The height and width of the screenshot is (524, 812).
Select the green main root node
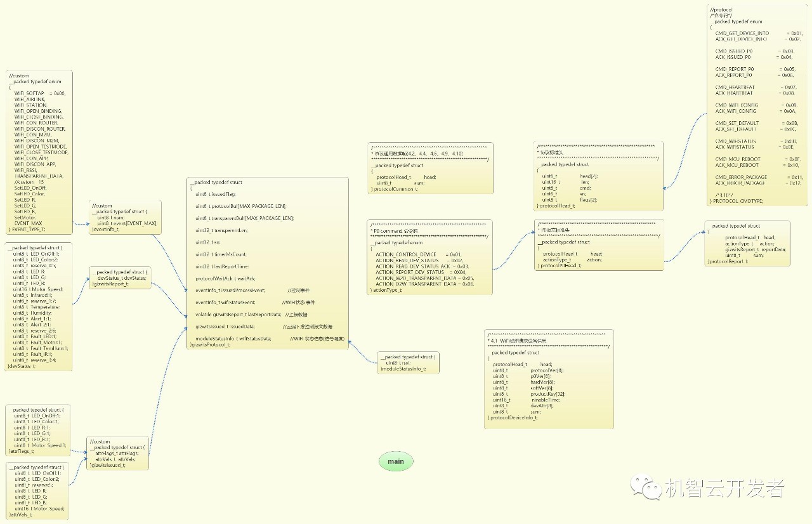[396, 461]
